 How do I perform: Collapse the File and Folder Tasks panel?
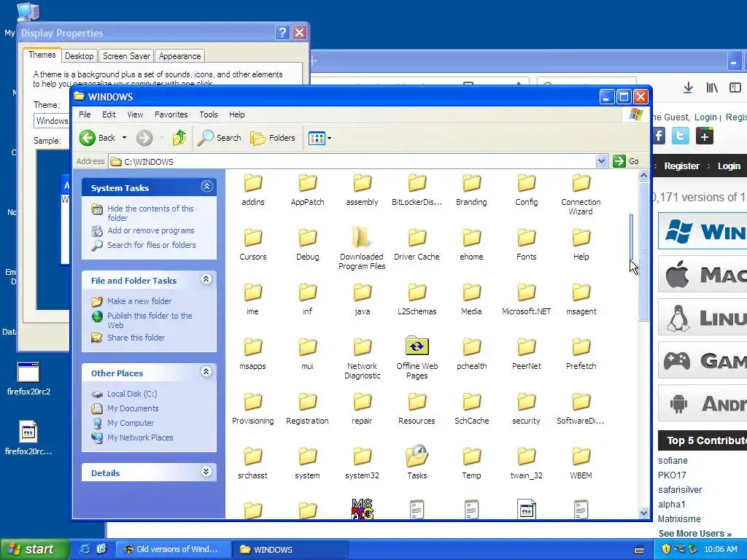click(x=206, y=279)
